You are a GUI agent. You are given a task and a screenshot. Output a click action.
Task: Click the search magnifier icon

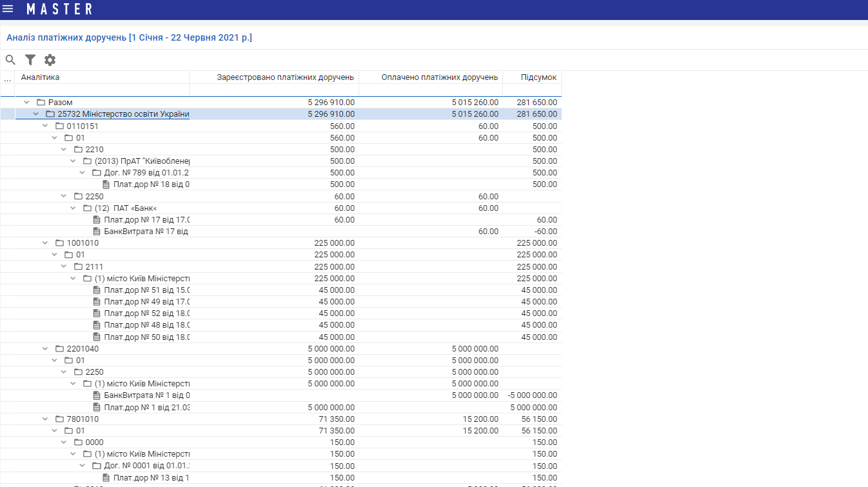tap(10, 60)
